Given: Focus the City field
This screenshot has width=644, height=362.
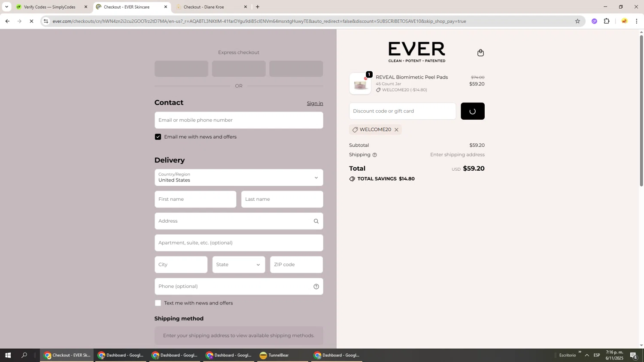Looking at the screenshot, I should tap(181, 265).
